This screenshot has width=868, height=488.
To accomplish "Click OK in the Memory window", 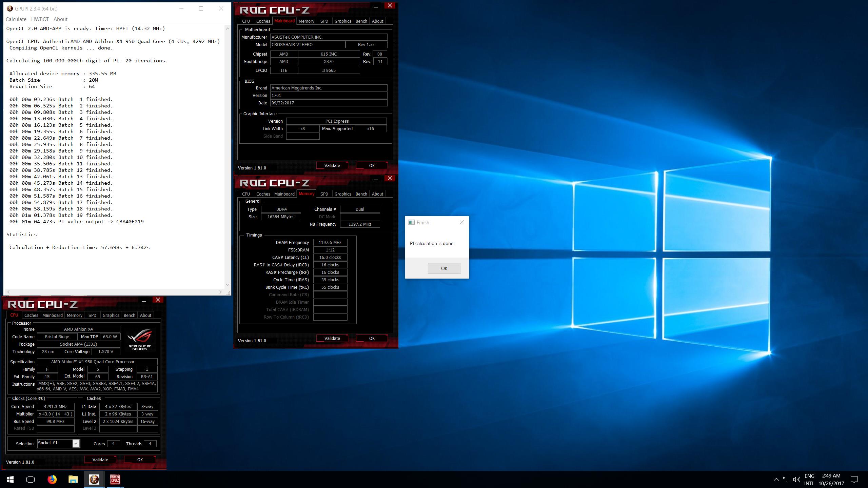I will pyautogui.click(x=372, y=338).
